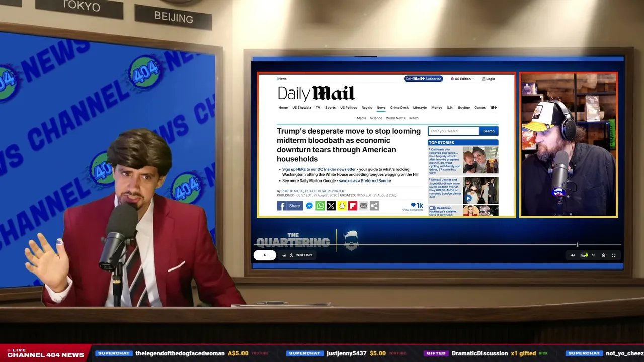644x362 pixels.
Task: Share the article on Flipboard
Action: [x=352, y=206]
